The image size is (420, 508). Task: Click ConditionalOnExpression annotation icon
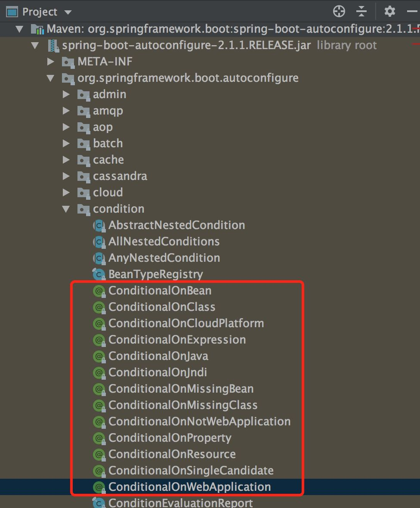point(99,340)
